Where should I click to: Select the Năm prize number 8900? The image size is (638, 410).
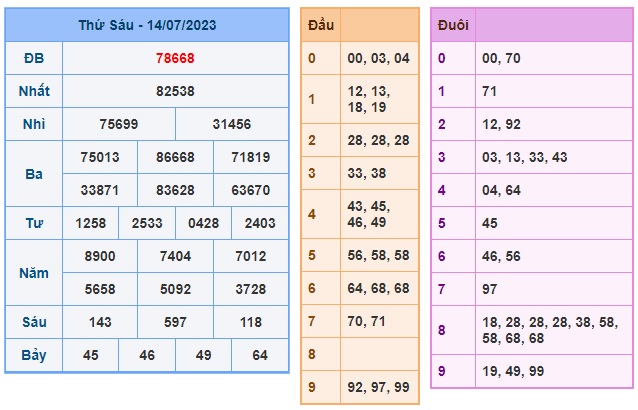pos(100,256)
